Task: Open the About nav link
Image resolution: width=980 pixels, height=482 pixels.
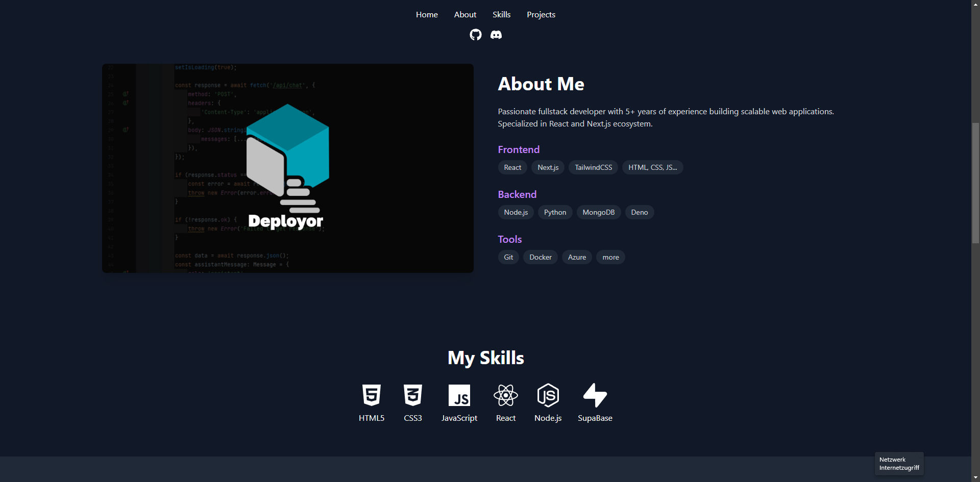Action: click(465, 14)
